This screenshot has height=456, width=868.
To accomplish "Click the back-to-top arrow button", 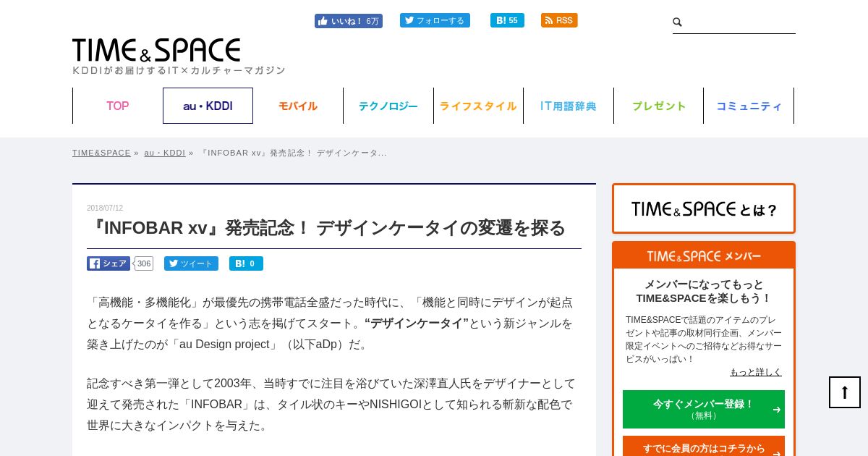I will click(845, 392).
